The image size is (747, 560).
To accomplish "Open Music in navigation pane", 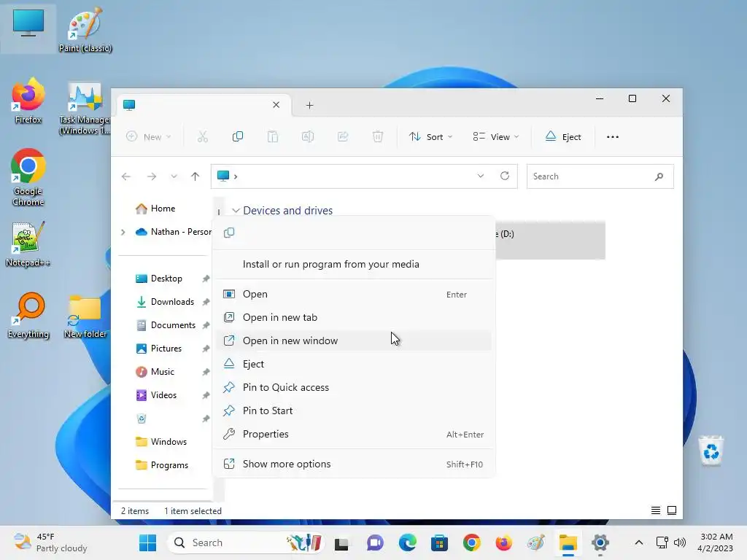I will [155, 372].
